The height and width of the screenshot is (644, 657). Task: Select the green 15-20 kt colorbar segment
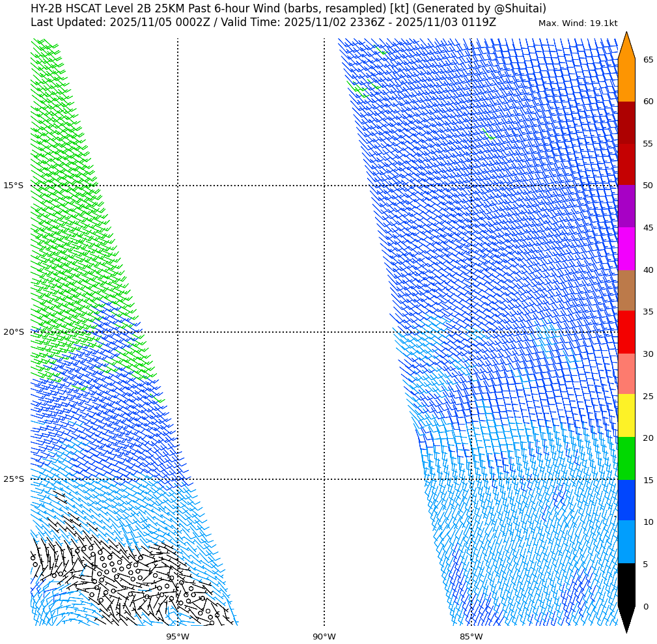pyautogui.click(x=626, y=458)
